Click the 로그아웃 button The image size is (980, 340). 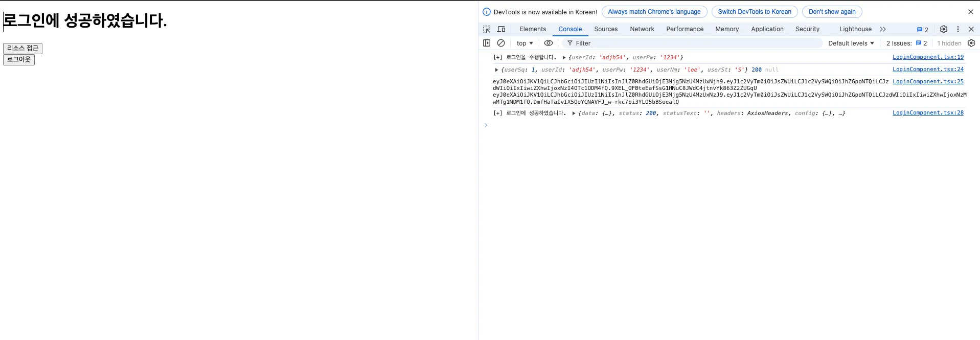click(x=19, y=59)
